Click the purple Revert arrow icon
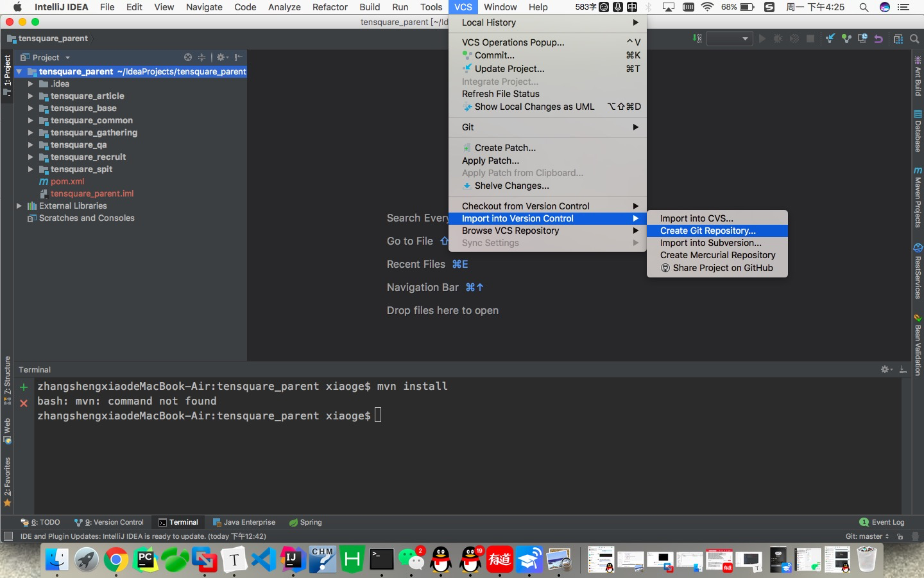Image resolution: width=924 pixels, height=578 pixels. [878, 39]
